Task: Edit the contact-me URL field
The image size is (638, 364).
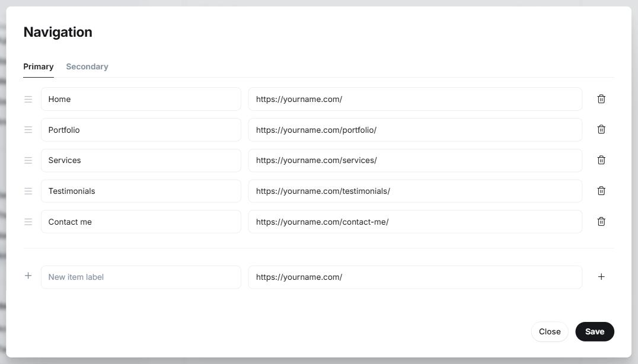Action: (415, 222)
